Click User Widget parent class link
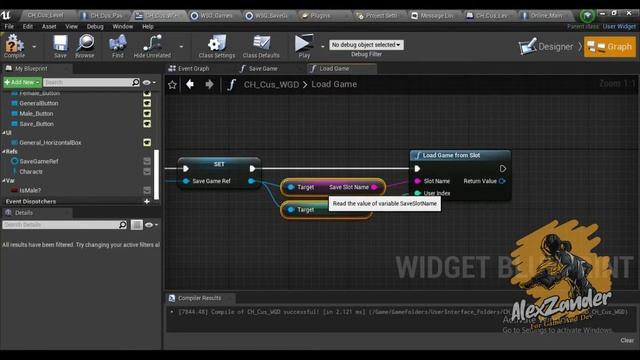640x360 pixels. tap(619, 27)
